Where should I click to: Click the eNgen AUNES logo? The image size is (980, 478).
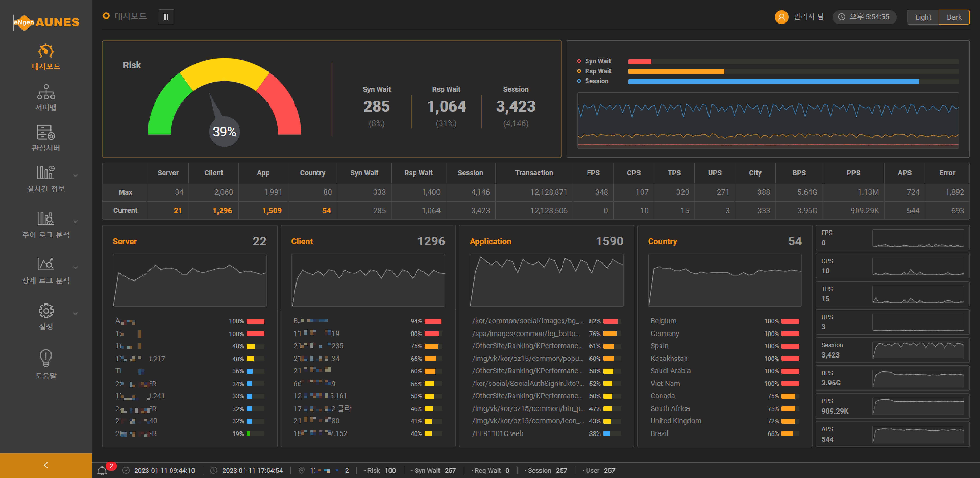click(x=46, y=22)
